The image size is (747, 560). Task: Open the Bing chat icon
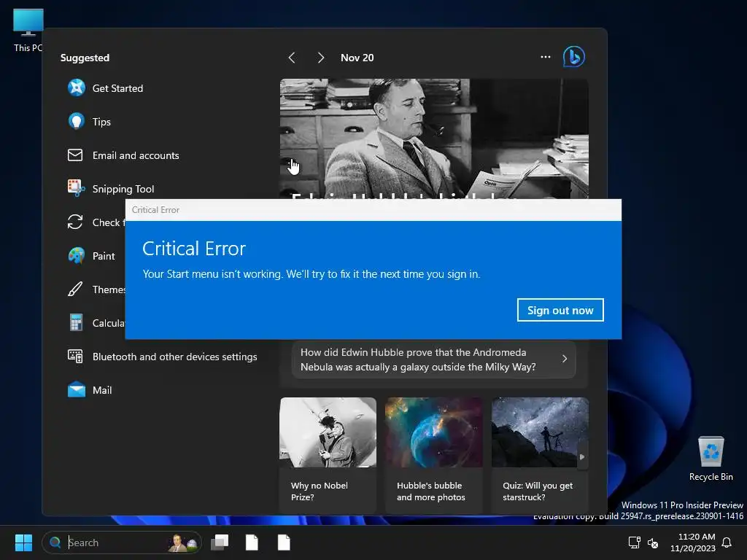pos(573,57)
